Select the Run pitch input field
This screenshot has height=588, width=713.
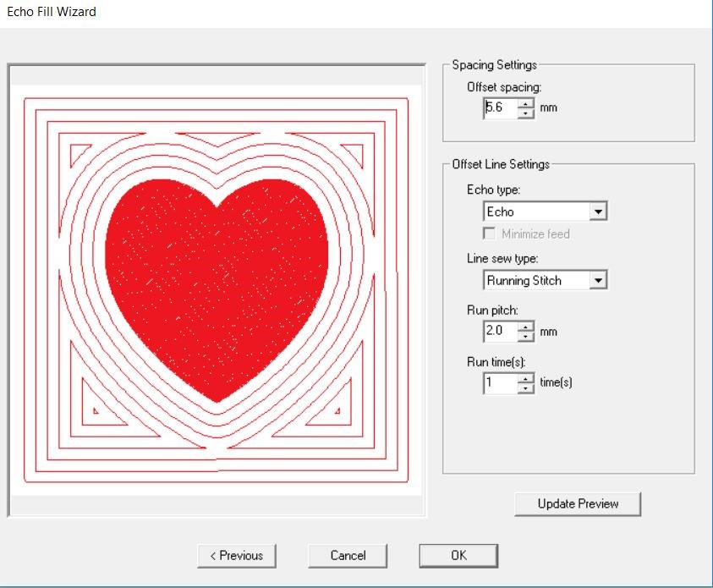[x=499, y=332]
